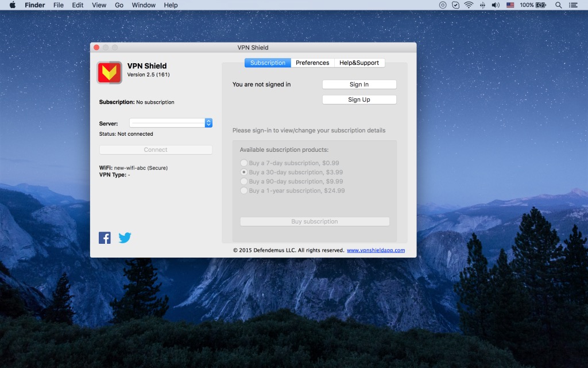Click the "You are not signed in" text
Screen dimensions: 588x368
coord(261,85)
